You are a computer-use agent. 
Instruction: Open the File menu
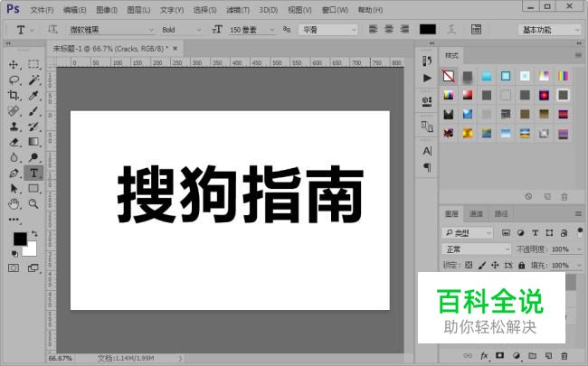(42, 10)
